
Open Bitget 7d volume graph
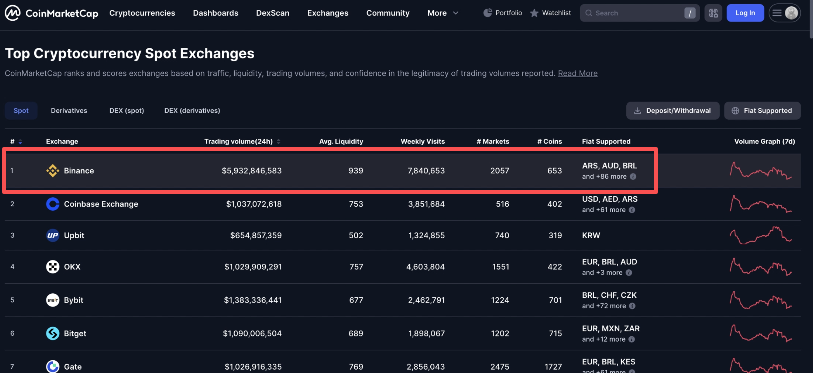(x=761, y=333)
